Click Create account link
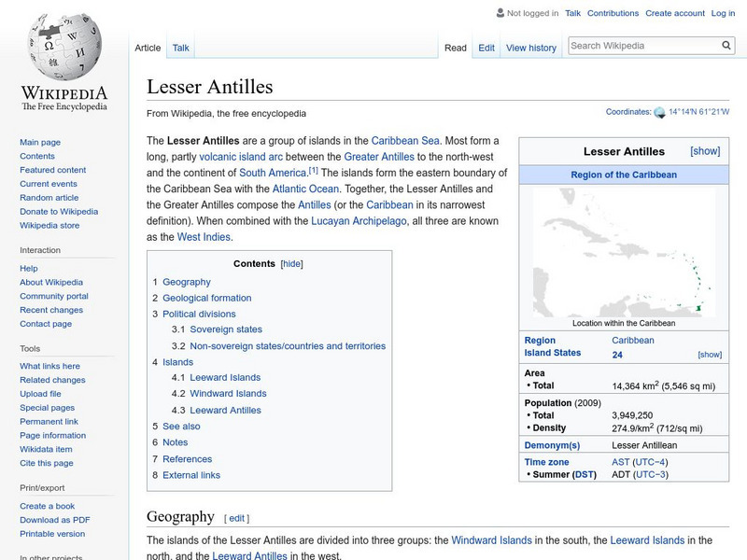Image resolution: width=747 pixels, height=560 pixels. 675,13
